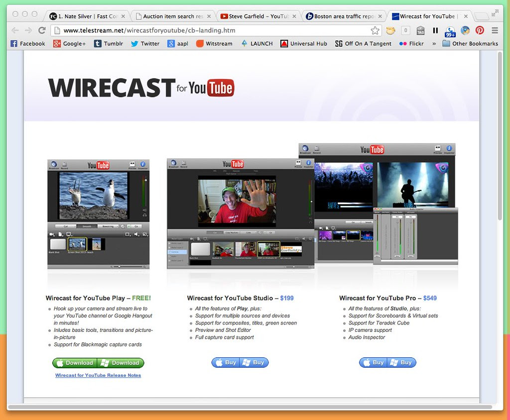Open the aapl bookmark
The height and width of the screenshot is (420, 510).
point(178,44)
